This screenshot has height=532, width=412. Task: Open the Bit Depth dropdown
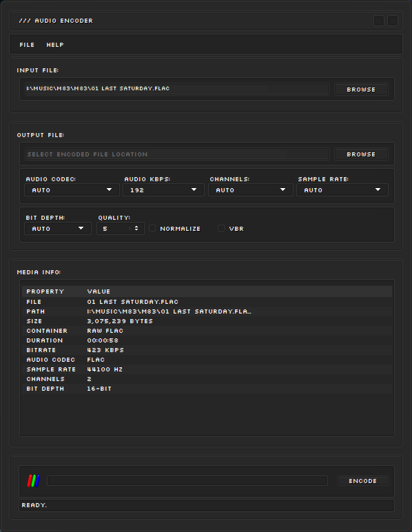(58, 229)
